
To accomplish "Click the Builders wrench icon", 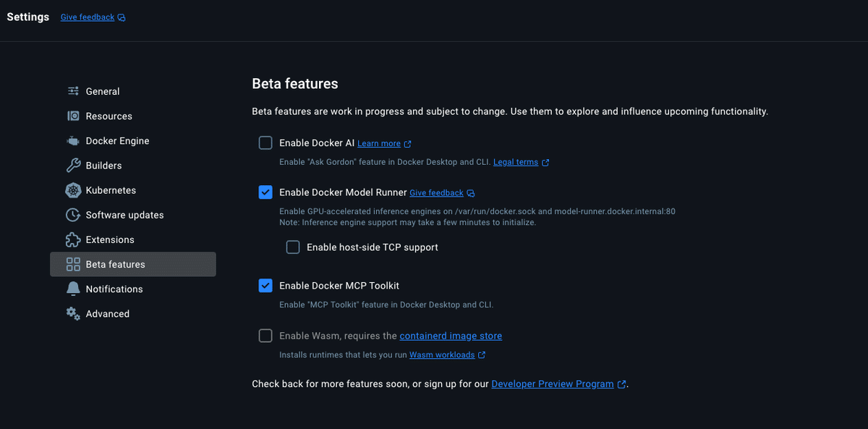I will pyautogui.click(x=73, y=166).
